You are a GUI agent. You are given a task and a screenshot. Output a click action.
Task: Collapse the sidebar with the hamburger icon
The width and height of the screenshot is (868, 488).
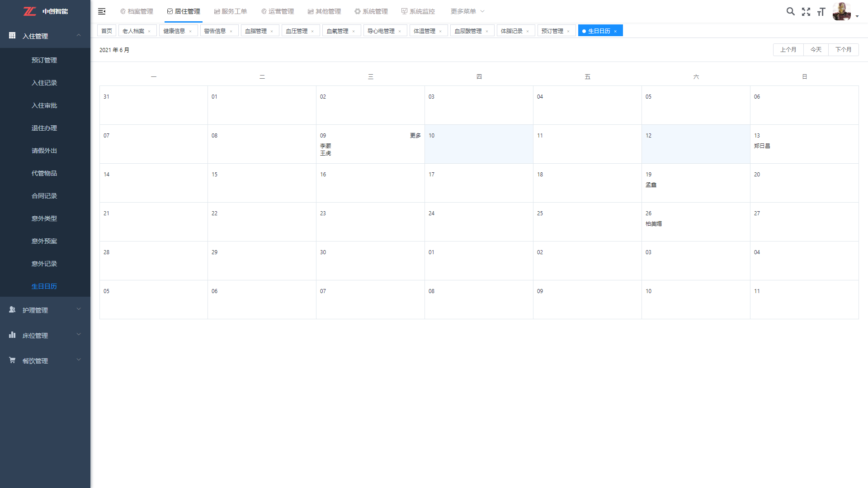[x=102, y=11]
